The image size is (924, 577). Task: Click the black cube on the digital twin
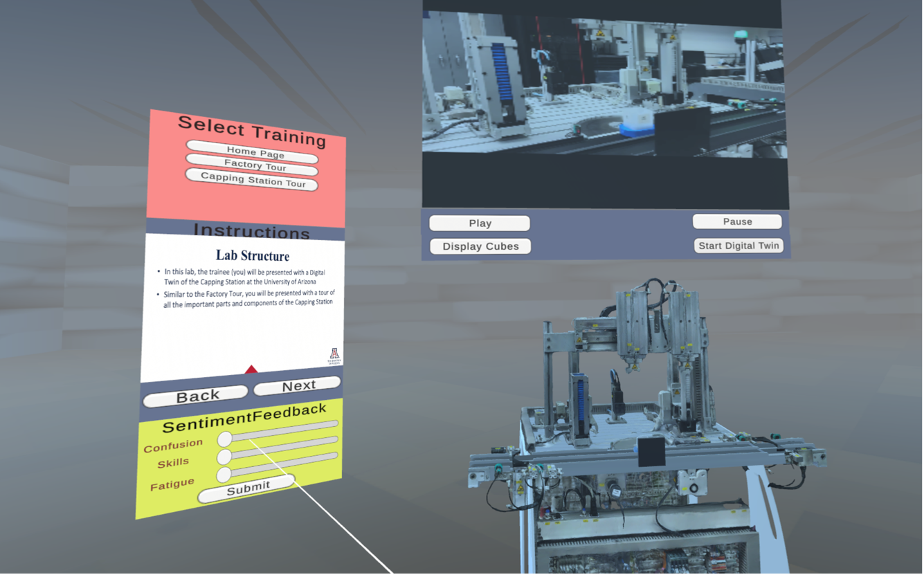[x=651, y=451]
